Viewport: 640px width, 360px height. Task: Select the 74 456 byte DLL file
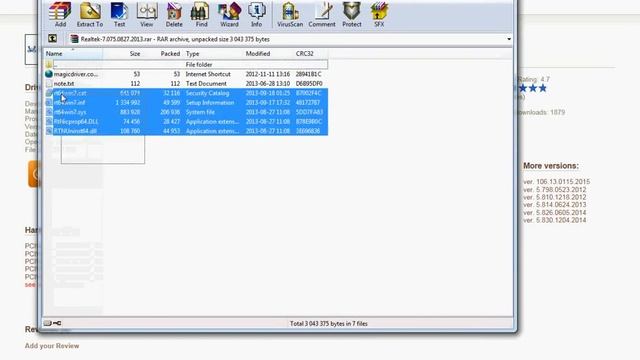[x=186, y=121]
